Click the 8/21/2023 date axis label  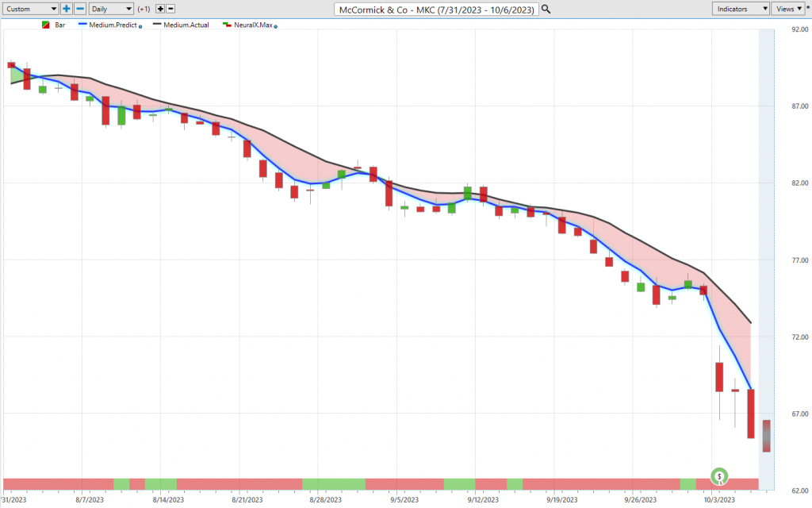coord(247,500)
